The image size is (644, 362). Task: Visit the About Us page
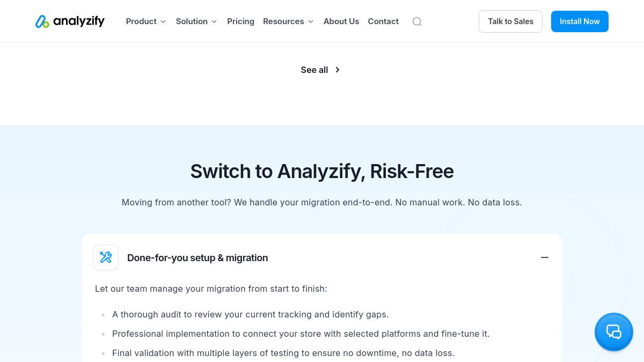[341, 21]
